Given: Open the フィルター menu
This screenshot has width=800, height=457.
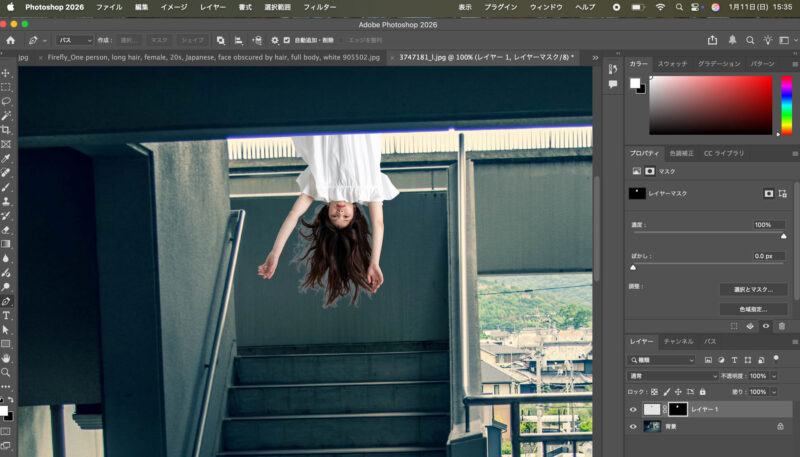Looking at the screenshot, I should coord(319,7).
